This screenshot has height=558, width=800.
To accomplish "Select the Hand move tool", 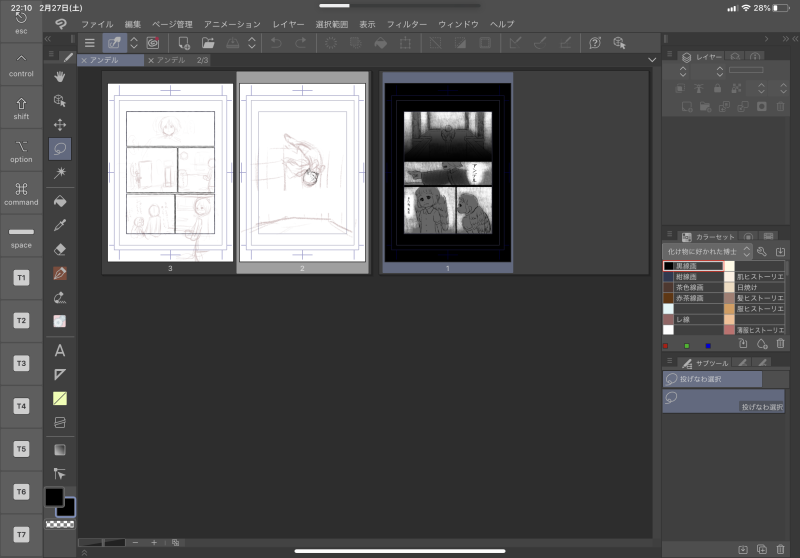I will [60, 76].
